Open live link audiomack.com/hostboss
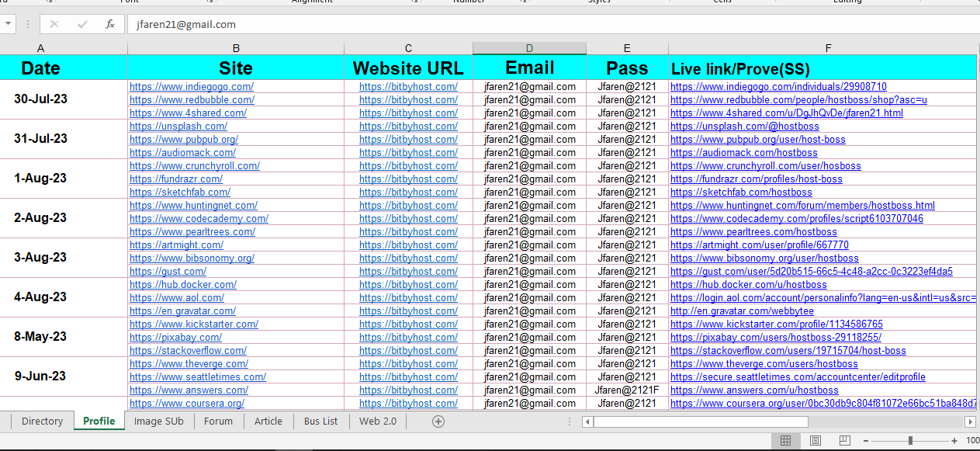Viewport: 980px width, 451px height. pos(744,153)
